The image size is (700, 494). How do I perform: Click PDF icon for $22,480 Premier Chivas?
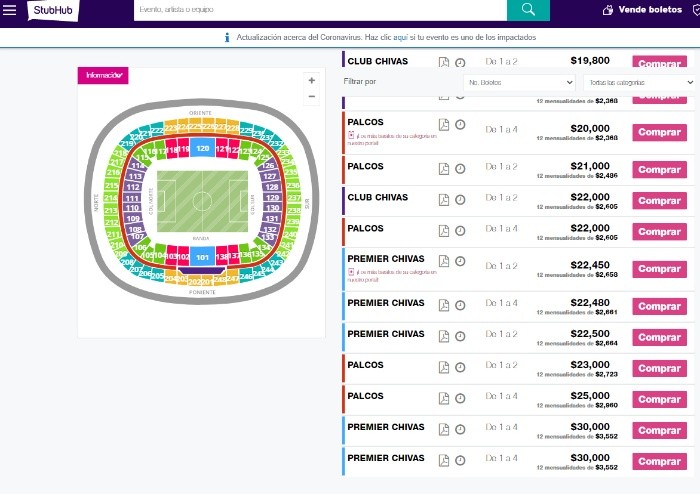pyautogui.click(x=444, y=305)
